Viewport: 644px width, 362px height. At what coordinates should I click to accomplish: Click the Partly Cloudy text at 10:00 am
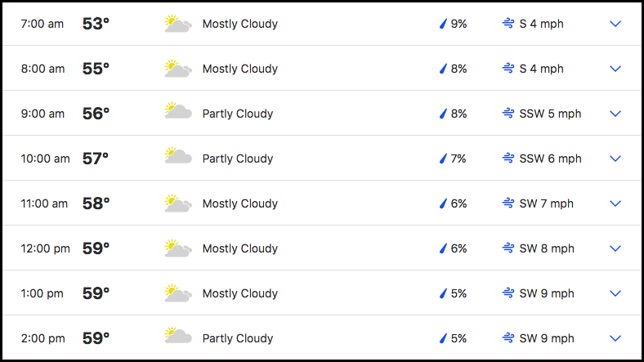(238, 159)
